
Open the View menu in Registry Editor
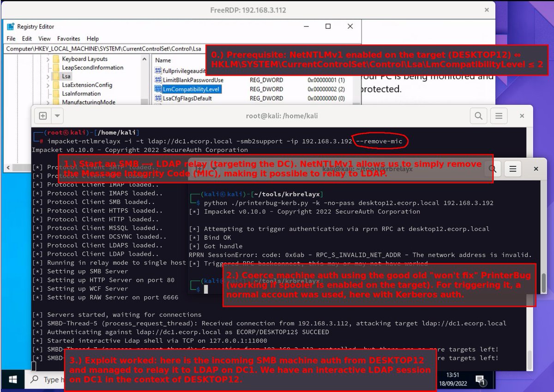pos(44,39)
